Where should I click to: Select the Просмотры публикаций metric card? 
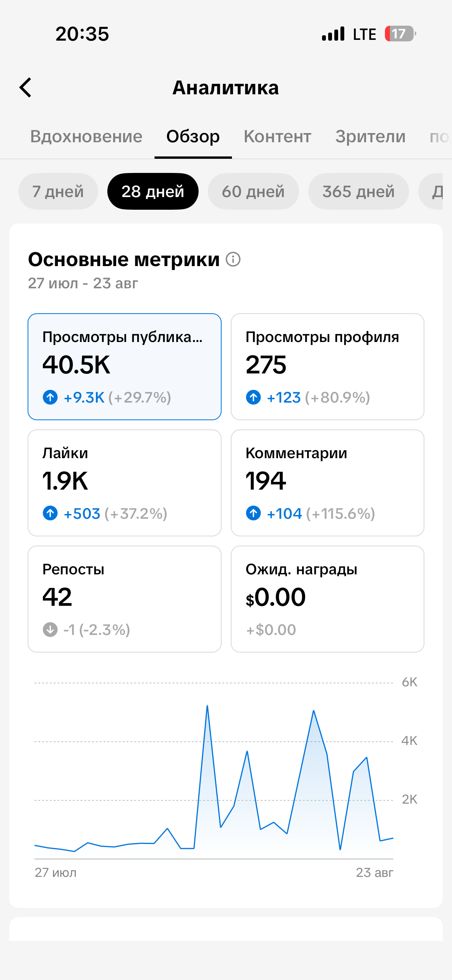pyautogui.click(x=125, y=367)
